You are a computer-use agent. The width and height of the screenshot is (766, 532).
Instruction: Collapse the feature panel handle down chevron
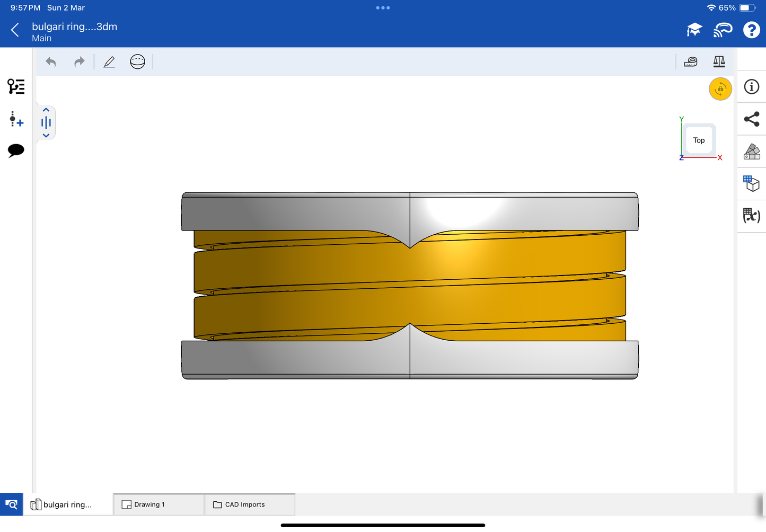tap(46, 136)
